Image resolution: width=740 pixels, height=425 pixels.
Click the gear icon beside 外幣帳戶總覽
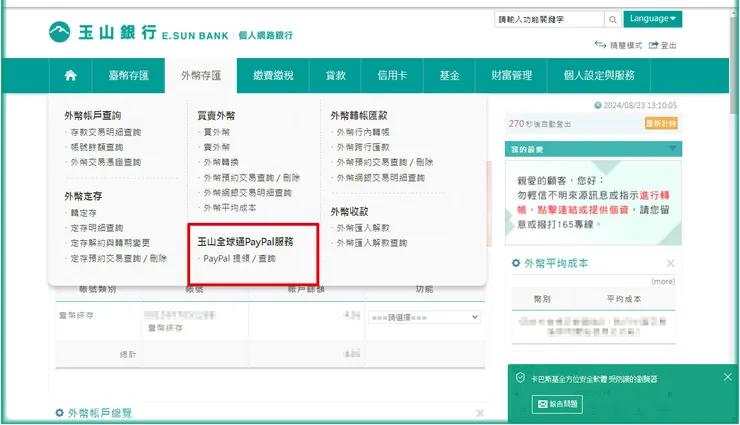[59, 413]
